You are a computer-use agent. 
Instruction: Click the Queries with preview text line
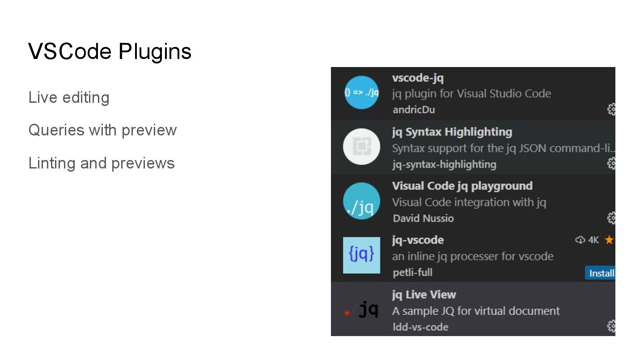coord(102,130)
